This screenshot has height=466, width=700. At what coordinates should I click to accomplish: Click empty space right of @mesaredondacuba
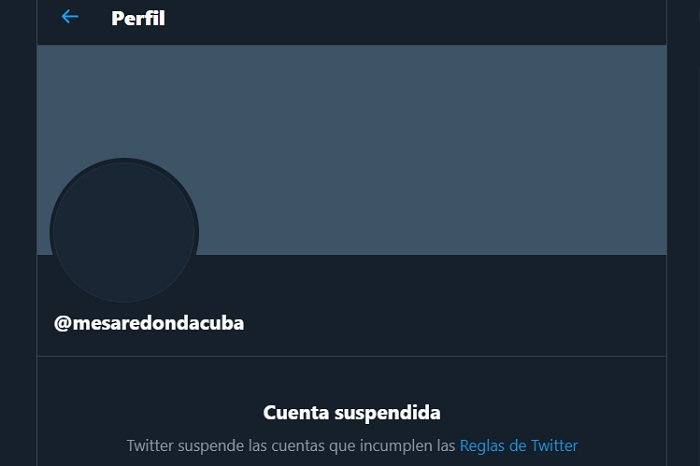point(446,323)
